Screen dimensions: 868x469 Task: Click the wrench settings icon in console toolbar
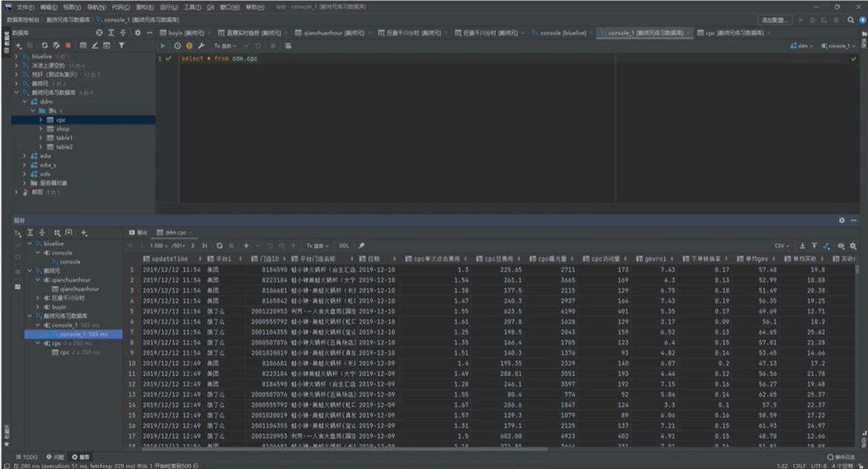point(201,46)
